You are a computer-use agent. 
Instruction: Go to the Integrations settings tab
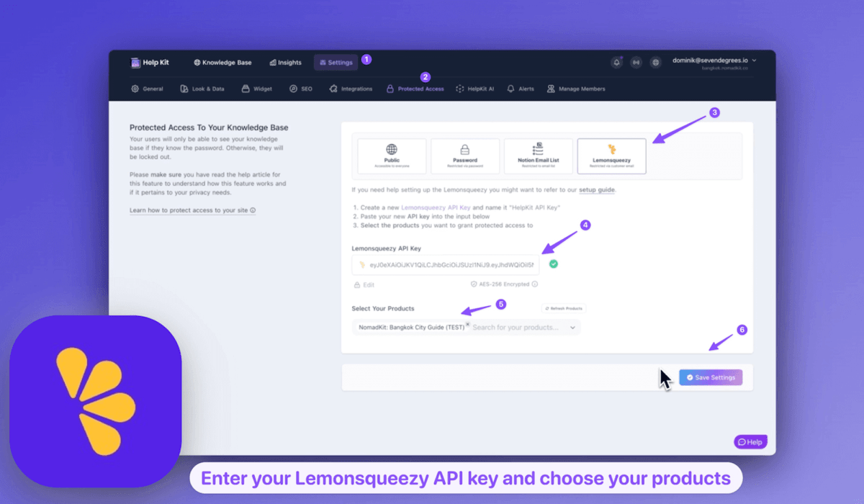(351, 89)
